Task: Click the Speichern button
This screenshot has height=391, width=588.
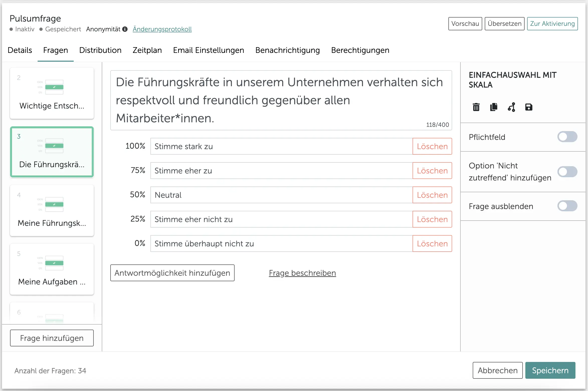Action: tap(550, 370)
